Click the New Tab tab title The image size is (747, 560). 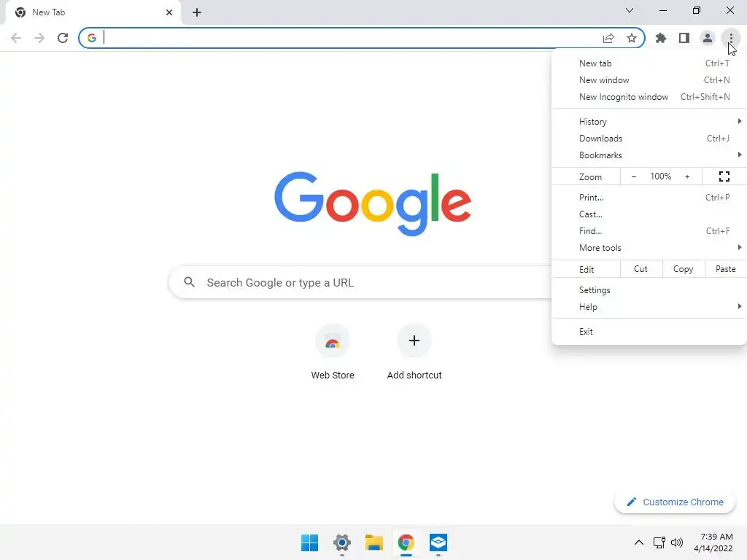[49, 12]
